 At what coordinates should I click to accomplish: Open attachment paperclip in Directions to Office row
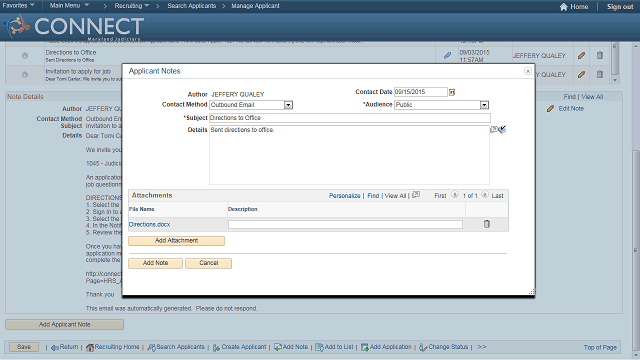tap(447, 55)
